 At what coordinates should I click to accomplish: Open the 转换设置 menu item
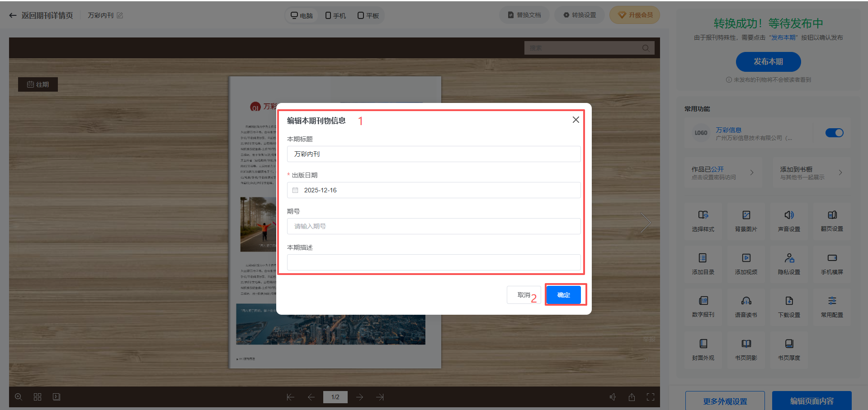point(580,15)
